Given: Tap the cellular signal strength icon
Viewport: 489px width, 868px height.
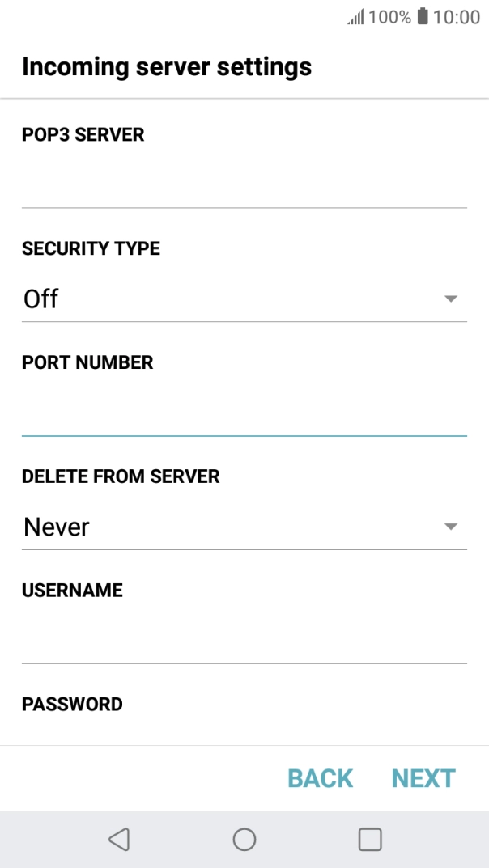Looking at the screenshot, I should (x=356, y=16).
